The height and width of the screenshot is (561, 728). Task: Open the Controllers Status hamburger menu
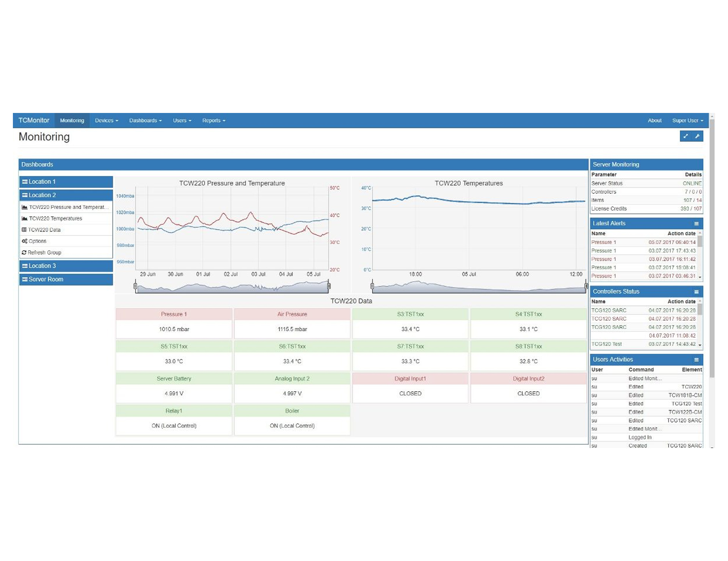click(x=696, y=292)
